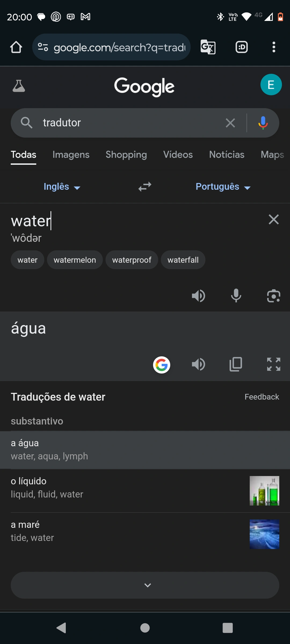Open the page translate icon
The image size is (290, 644).
tap(208, 47)
